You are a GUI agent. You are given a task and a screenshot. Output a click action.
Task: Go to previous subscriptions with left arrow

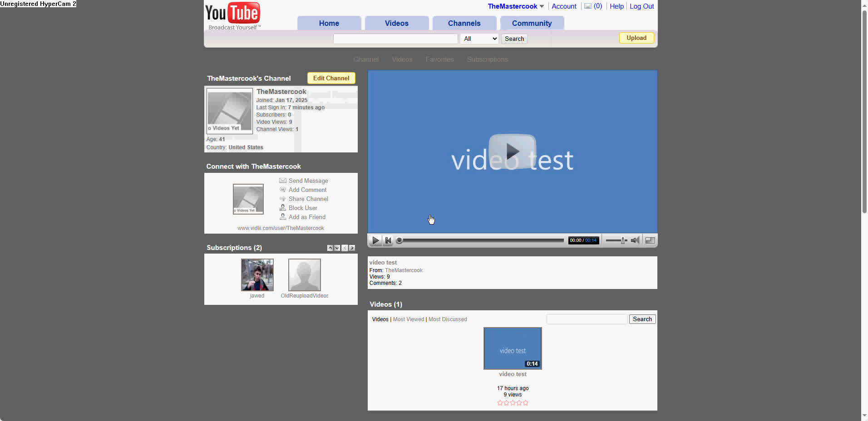click(x=345, y=248)
